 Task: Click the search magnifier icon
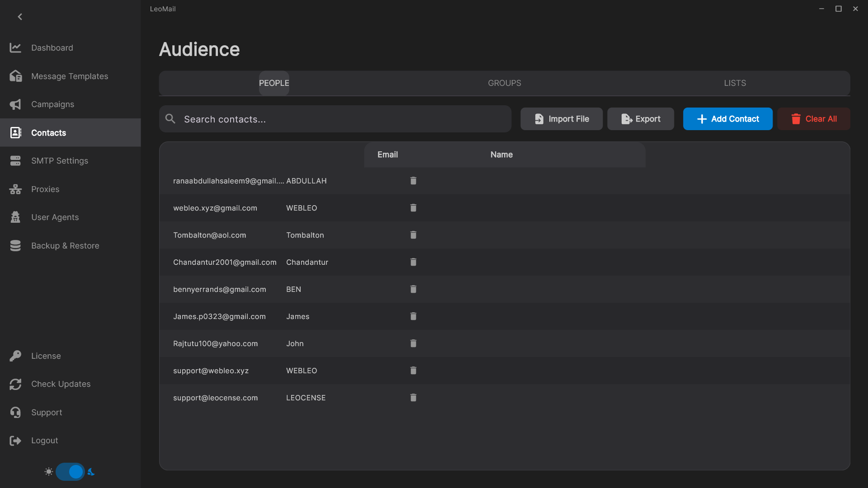(170, 119)
